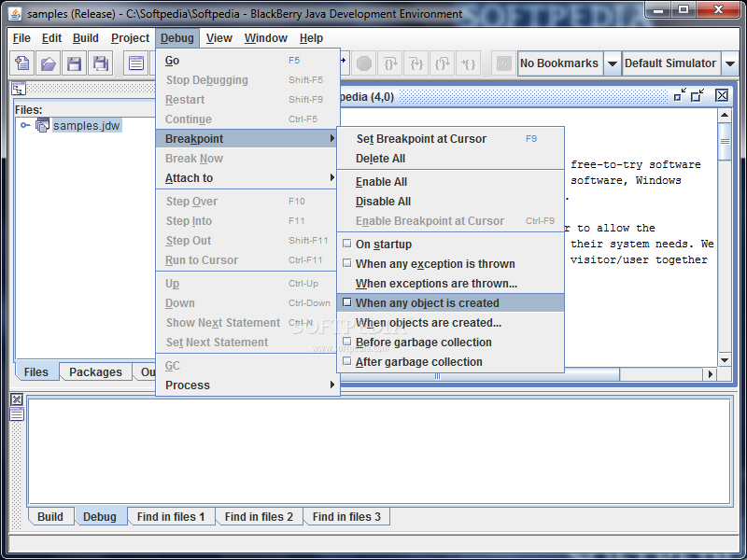This screenshot has width=747, height=560.
Task: Choose Disable All breakpoints
Action: (450, 202)
